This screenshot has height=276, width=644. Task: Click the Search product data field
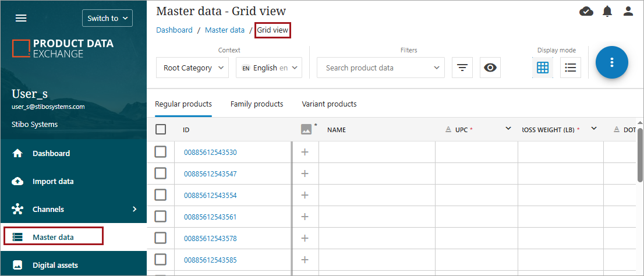(376, 68)
